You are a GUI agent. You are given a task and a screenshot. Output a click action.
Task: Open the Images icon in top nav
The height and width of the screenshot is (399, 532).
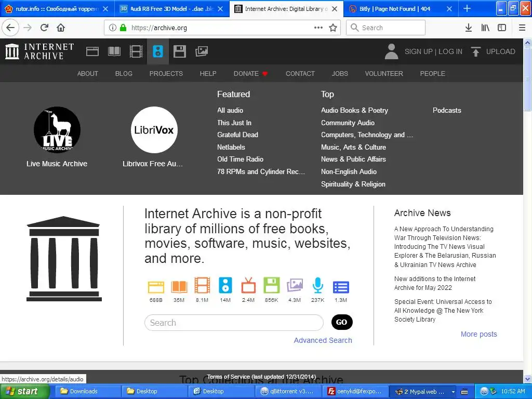click(x=202, y=51)
